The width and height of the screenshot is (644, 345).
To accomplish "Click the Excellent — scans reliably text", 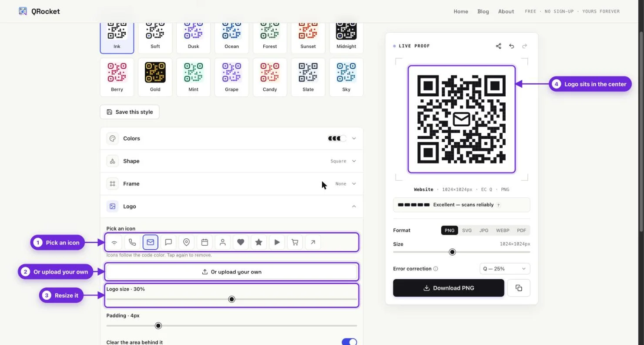I will coord(463,205).
